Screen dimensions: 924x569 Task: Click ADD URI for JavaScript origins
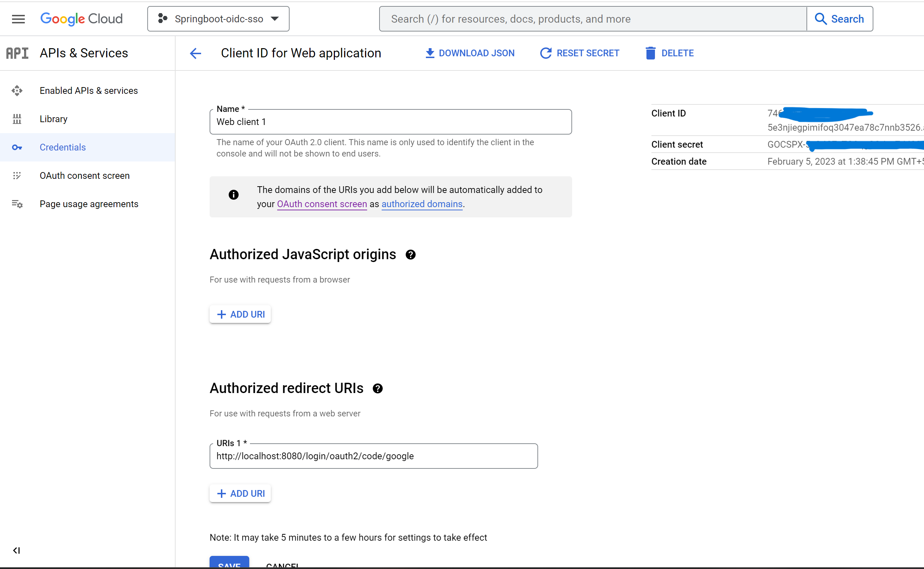point(240,314)
